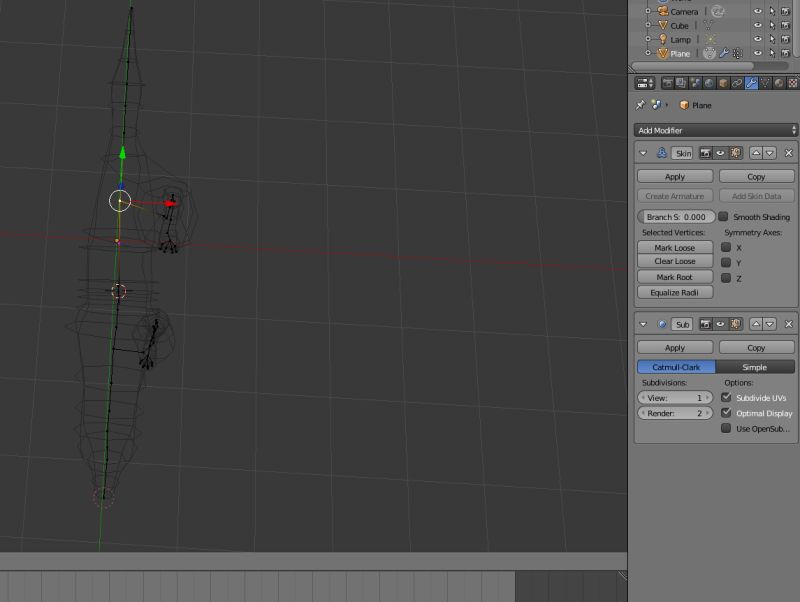Collapse the Skin modifier panel
This screenshot has width=800, height=602.
(643, 153)
